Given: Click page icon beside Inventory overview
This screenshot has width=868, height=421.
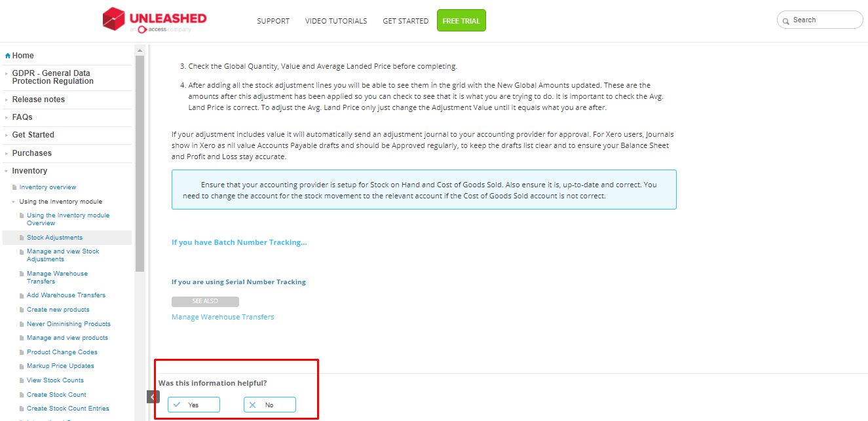Looking at the screenshot, I should pos(14,187).
